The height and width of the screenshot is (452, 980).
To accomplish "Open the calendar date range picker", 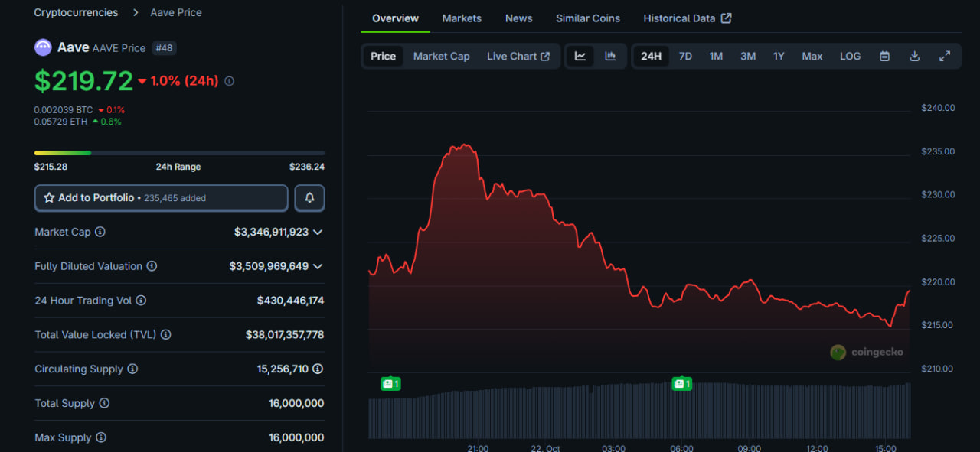I will point(884,56).
